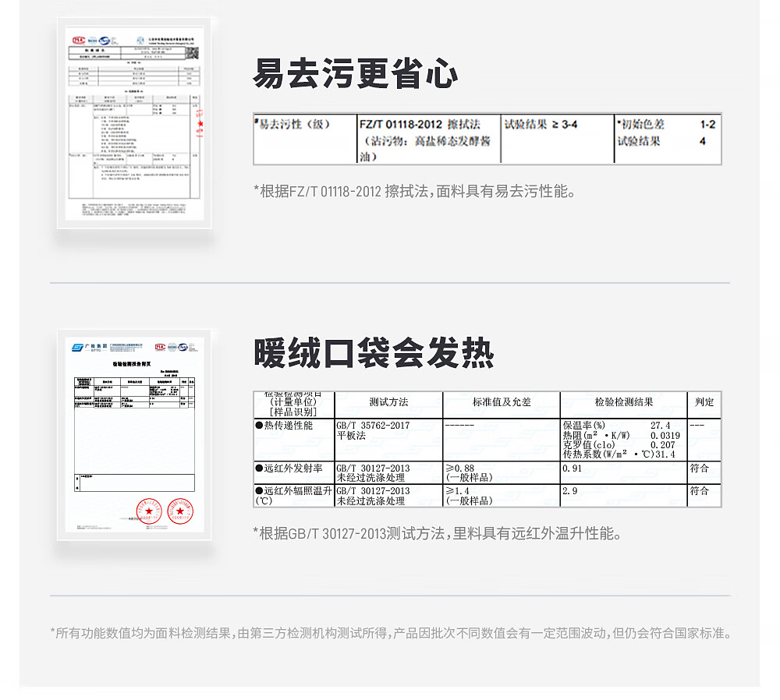The height and width of the screenshot is (700, 780).
Task: Select the 检验检测结果 column header
Action: point(624,402)
